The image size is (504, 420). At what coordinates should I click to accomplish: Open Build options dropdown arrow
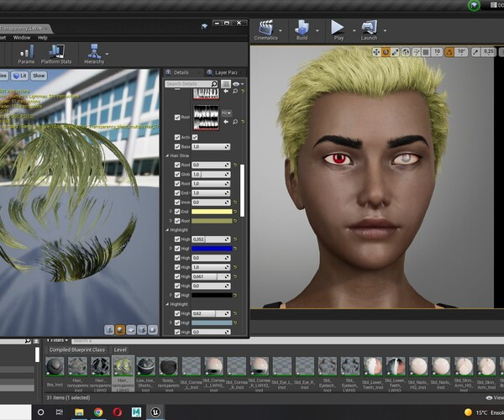(318, 31)
